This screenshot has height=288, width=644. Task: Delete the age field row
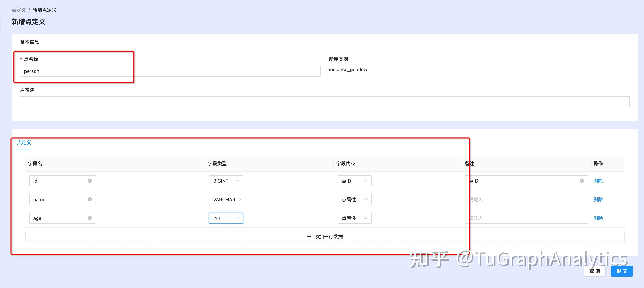tap(598, 218)
